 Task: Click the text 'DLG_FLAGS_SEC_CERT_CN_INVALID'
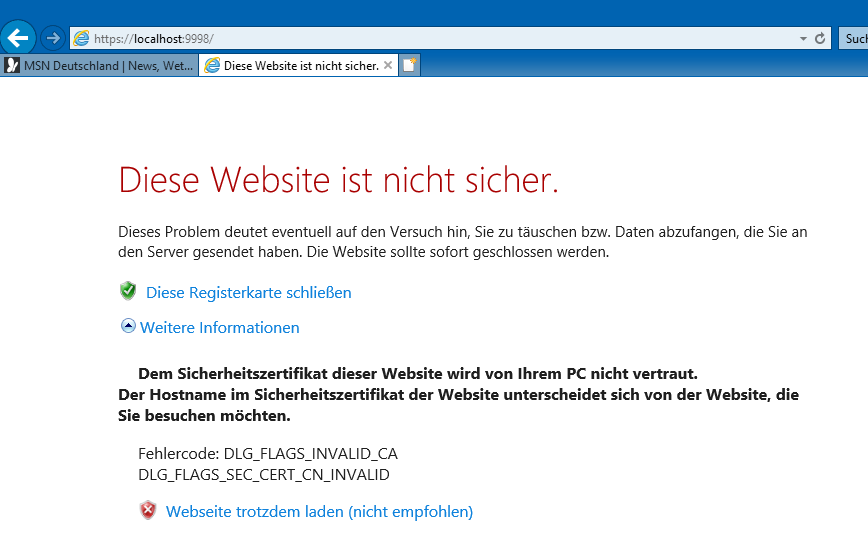pos(264,475)
